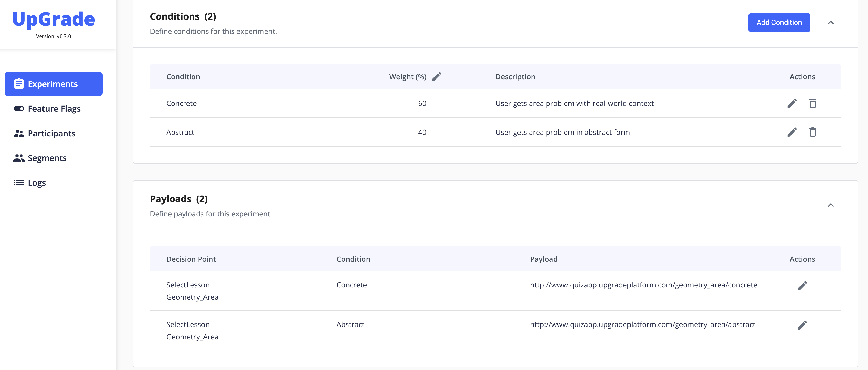The height and width of the screenshot is (370, 868).
Task: Open Feature Flags from sidebar
Action: pyautogui.click(x=54, y=109)
